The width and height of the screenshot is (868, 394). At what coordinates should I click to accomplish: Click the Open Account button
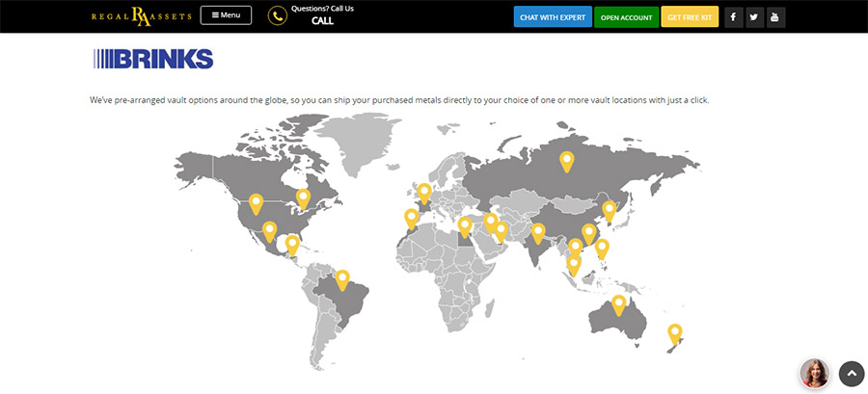pyautogui.click(x=627, y=17)
